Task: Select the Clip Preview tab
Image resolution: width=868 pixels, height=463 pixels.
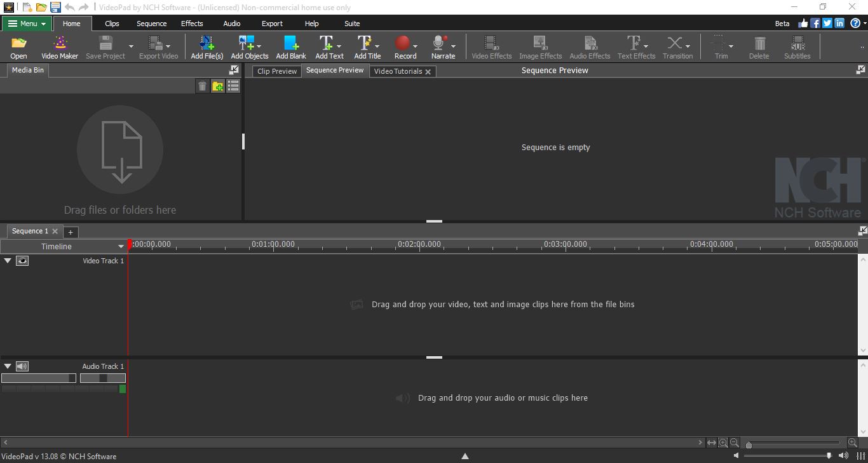Action: click(277, 71)
